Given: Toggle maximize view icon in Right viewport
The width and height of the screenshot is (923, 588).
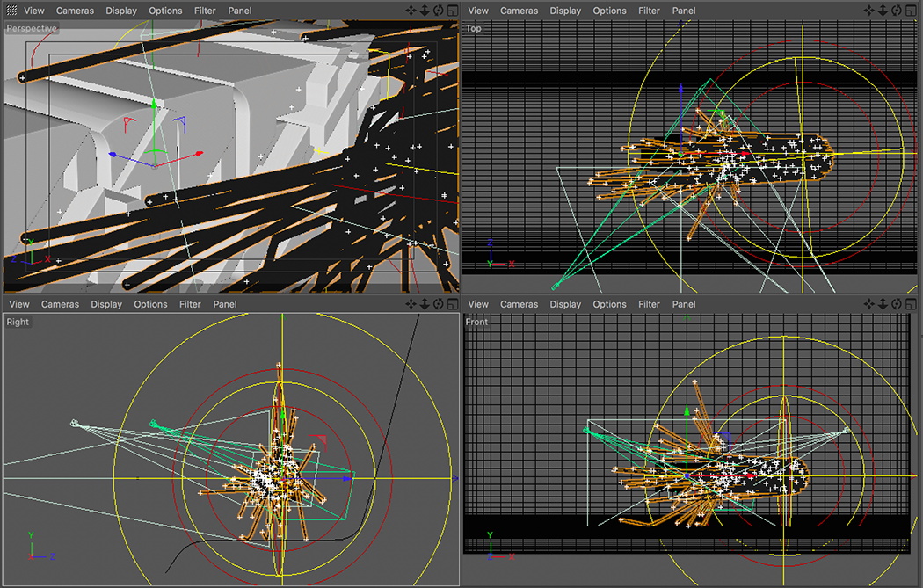Looking at the screenshot, I should [453, 304].
